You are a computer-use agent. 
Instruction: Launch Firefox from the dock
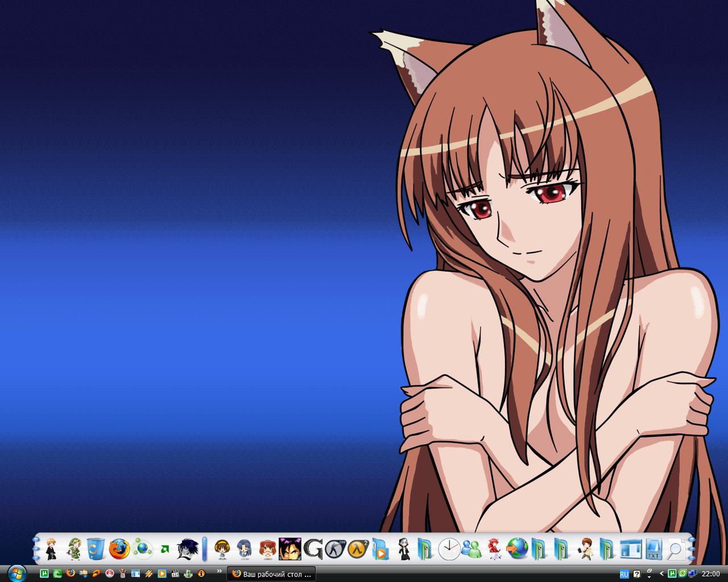119,549
